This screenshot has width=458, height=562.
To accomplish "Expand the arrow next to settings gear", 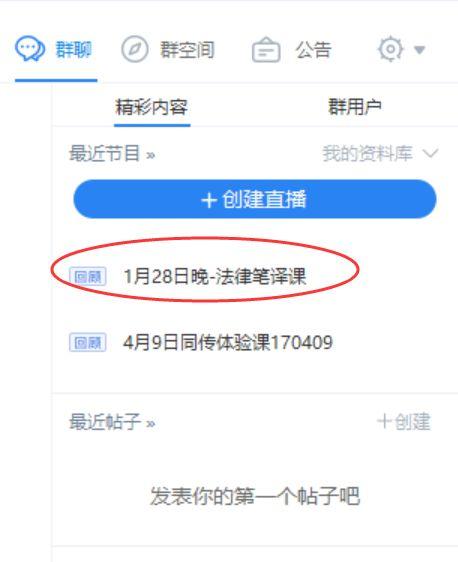I will coord(419,49).
